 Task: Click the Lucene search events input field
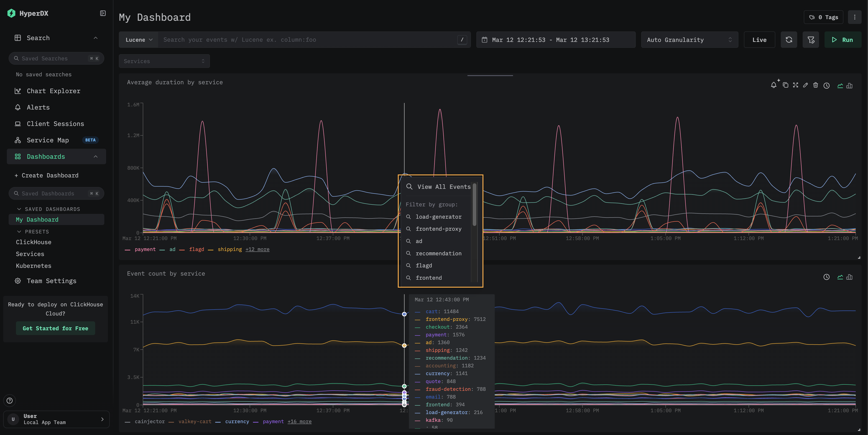click(x=307, y=40)
